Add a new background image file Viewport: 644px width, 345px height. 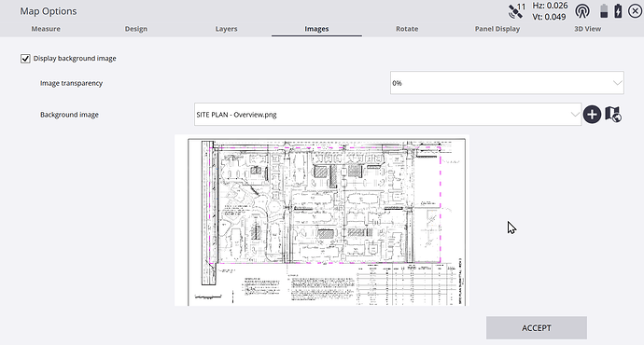592,115
